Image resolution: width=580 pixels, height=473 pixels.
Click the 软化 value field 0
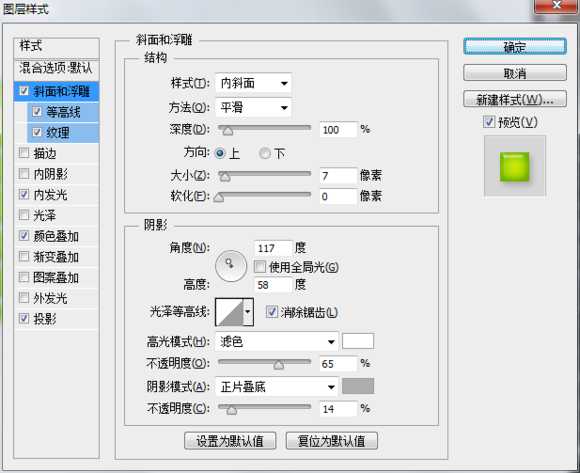click(338, 196)
